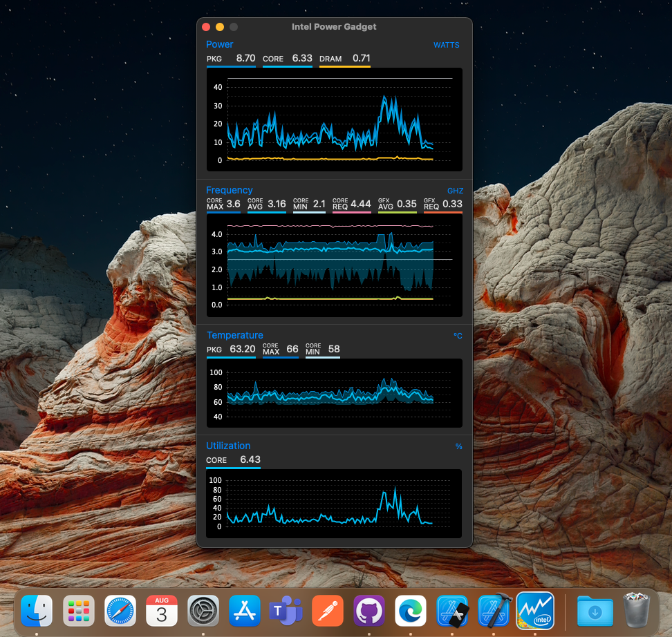Open Xcode hammer icon in dock
672x637 pixels.
pos(494,611)
